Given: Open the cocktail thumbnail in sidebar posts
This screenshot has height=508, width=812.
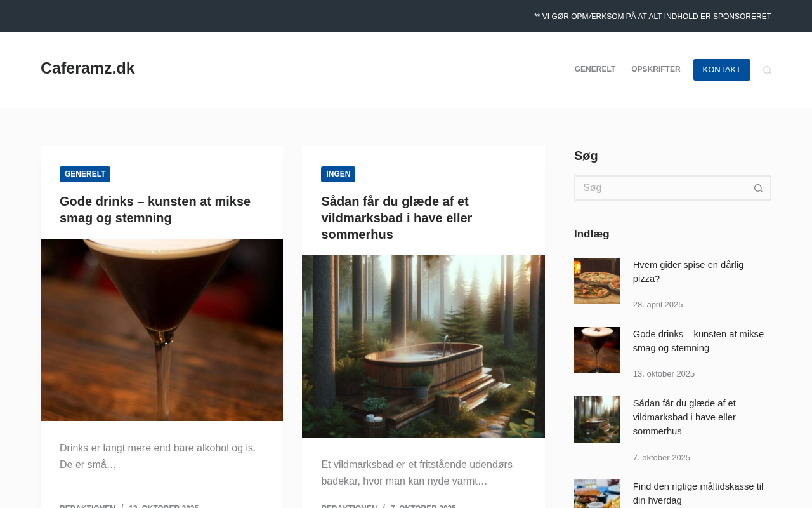Looking at the screenshot, I should [597, 350].
